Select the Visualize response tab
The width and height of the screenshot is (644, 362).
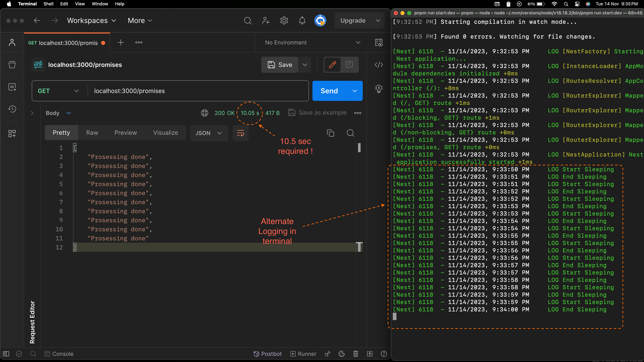166,133
